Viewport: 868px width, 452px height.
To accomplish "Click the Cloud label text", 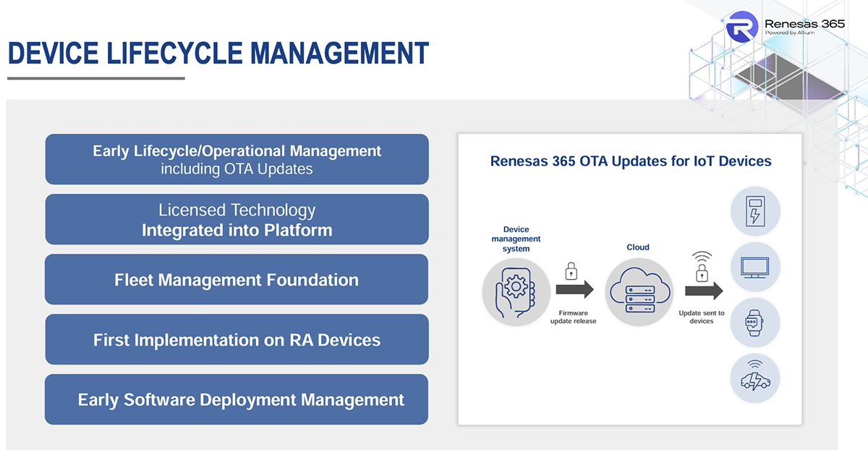I will [637, 247].
